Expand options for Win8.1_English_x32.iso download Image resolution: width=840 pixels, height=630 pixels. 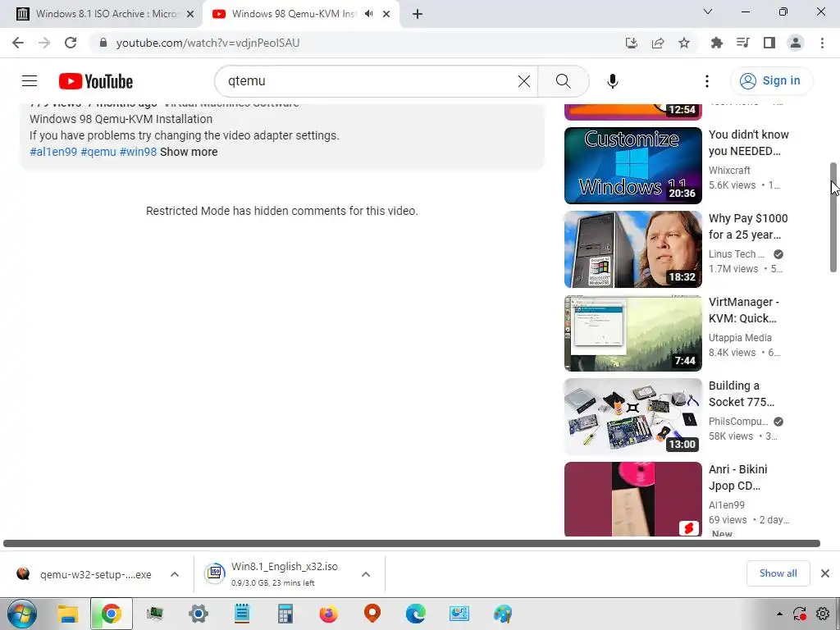point(366,574)
